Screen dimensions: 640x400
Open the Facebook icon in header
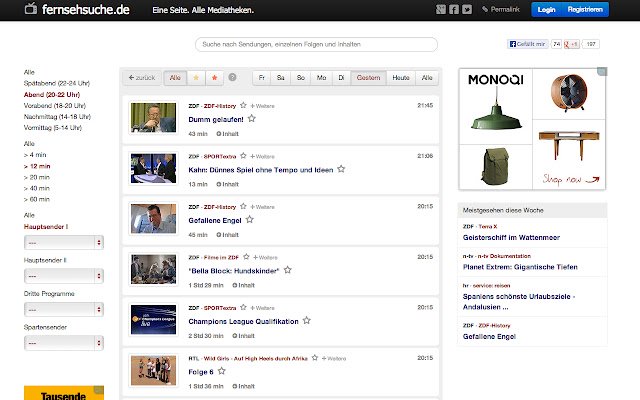[x=454, y=9]
